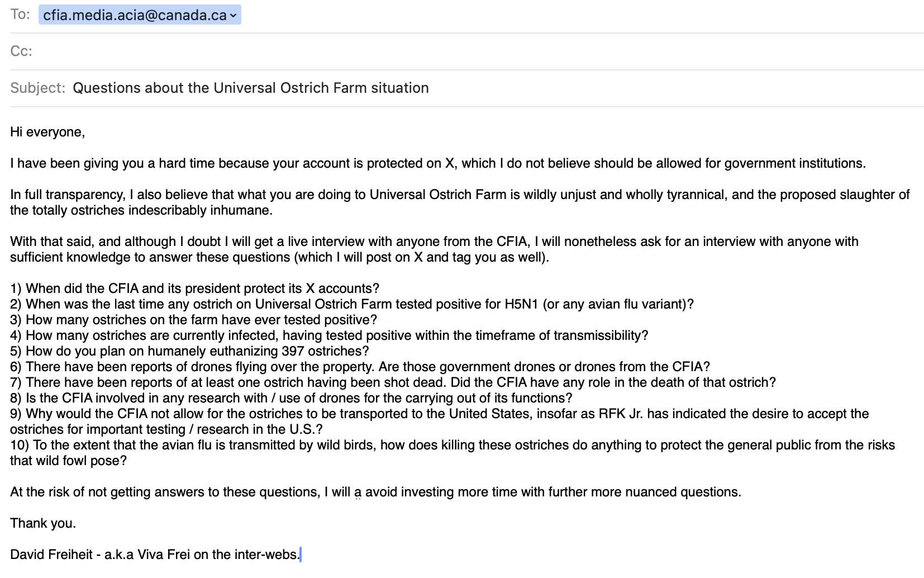The width and height of the screenshot is (924, 578).
Task: Click the 'In full transparency' paragraph
Action: coord(460,202)
